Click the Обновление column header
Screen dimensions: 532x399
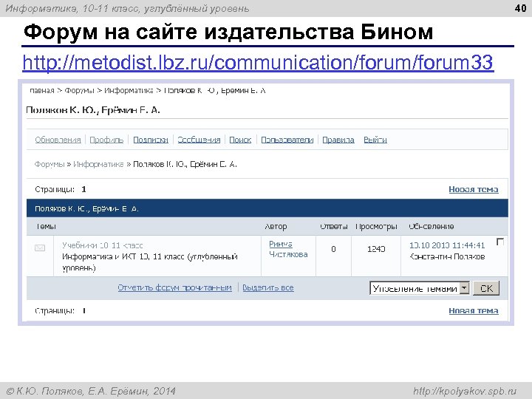click(x=432, y=226)
